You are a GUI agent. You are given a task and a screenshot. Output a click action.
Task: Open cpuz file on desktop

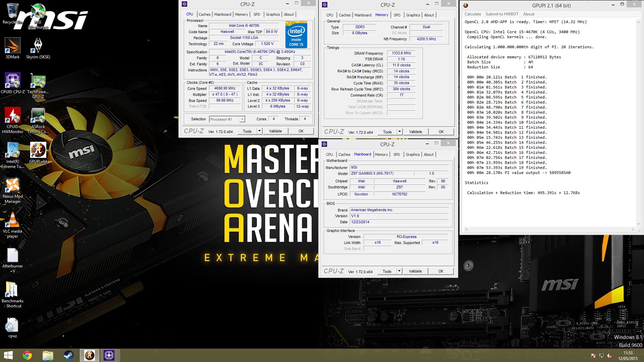[12, 328]
